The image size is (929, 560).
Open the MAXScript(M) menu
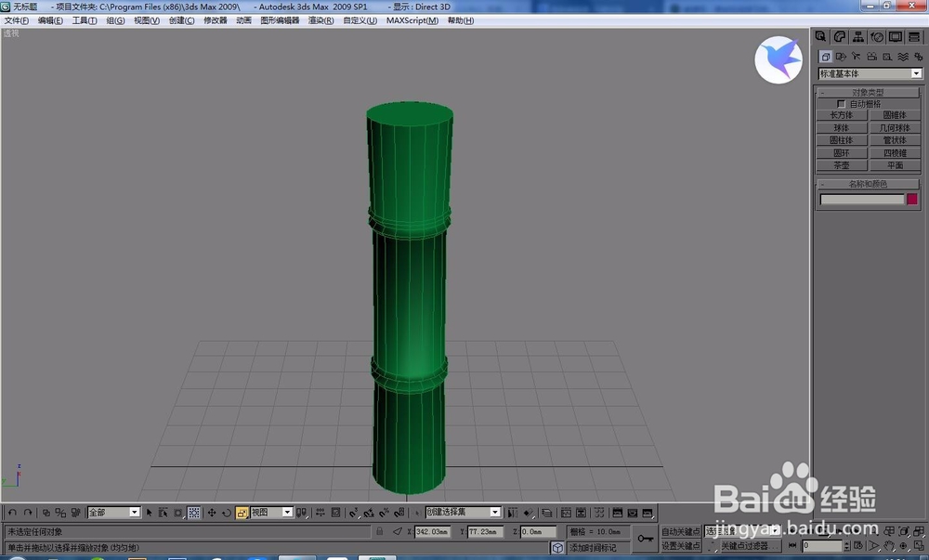pyautogui.click(x=412, y=20)
